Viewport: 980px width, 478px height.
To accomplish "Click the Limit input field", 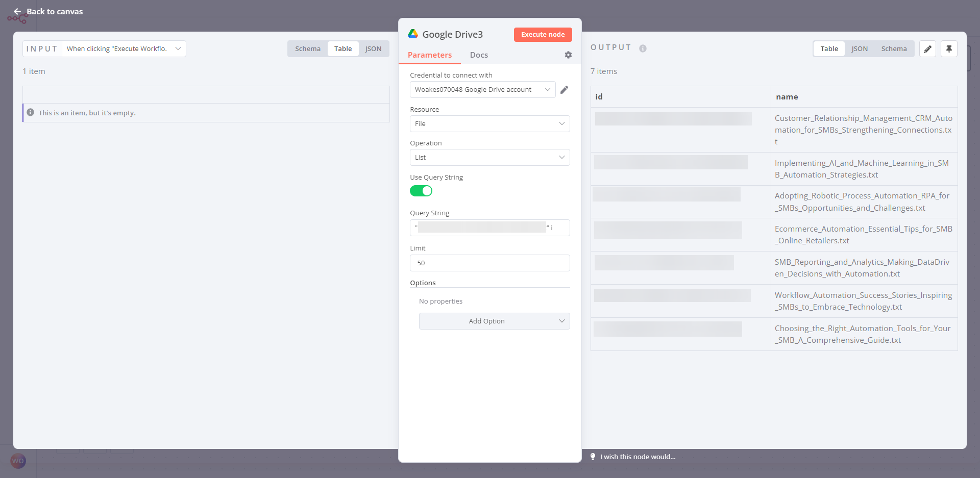I will click(489, 263).
